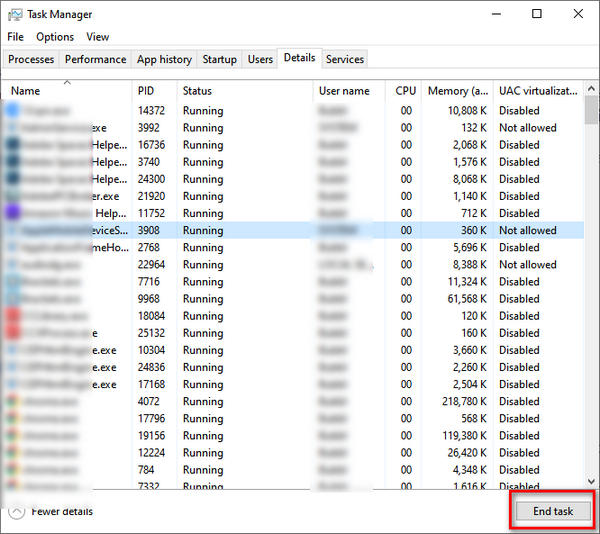Open the View menu

pos(98,37)
